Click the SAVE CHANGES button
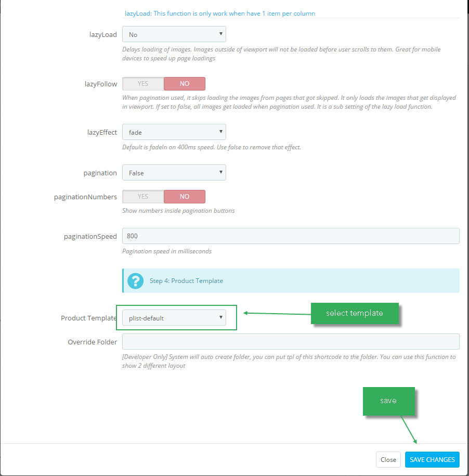The width and height of the screenshot is (469, 476). 432,459
